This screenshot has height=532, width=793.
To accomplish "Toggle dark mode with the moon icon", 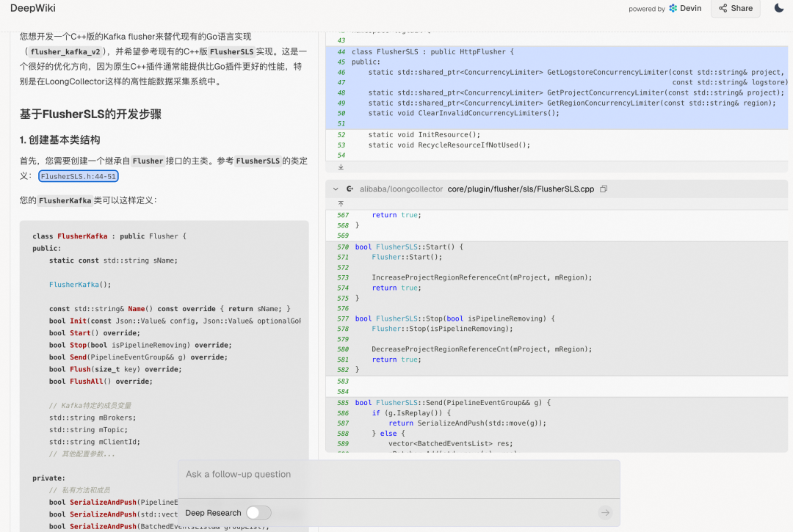I will 779,8.
